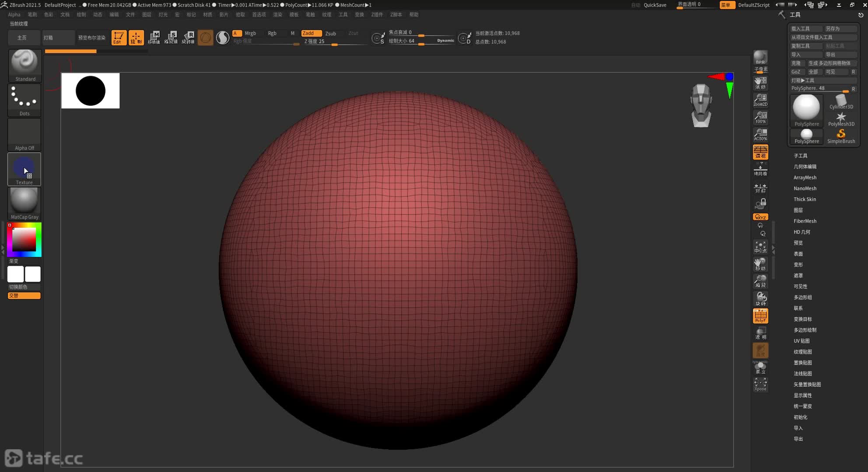Open the 灯箱 LightBox menu

[x=48, y=37]
